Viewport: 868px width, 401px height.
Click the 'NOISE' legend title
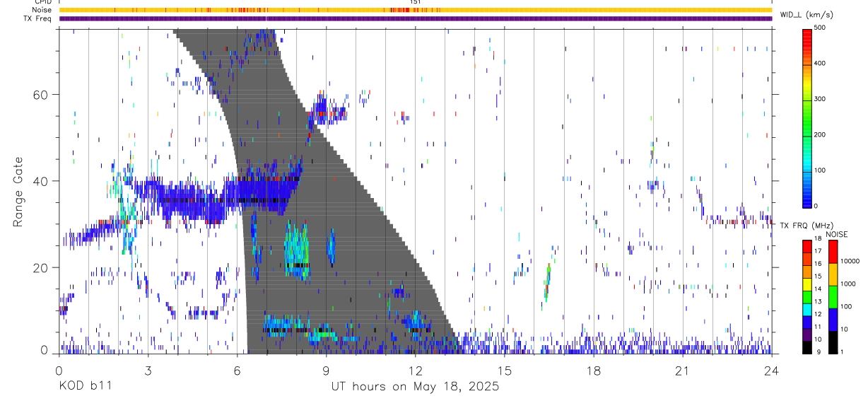coord(837,234)
